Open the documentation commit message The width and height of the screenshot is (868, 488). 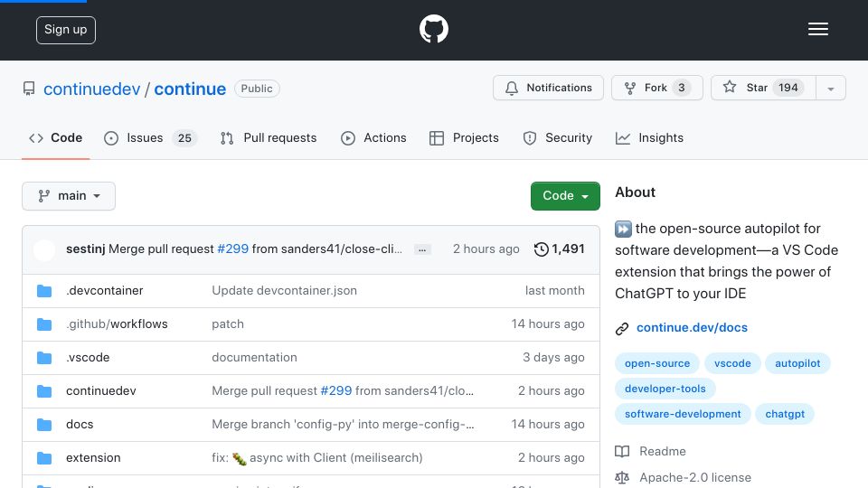click(x=254, y=358)
